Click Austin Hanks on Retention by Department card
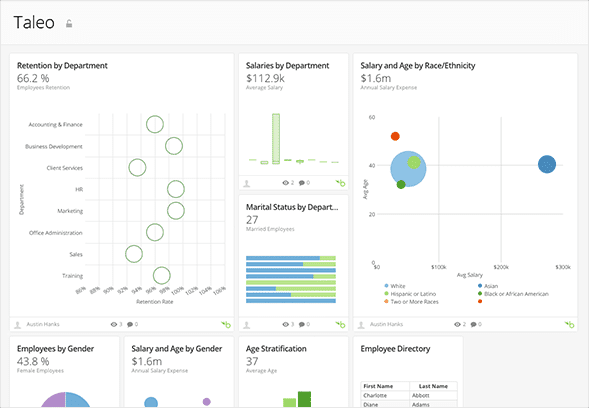The width and height of the screenshot is (589, 408). click(x=43, y=324)
